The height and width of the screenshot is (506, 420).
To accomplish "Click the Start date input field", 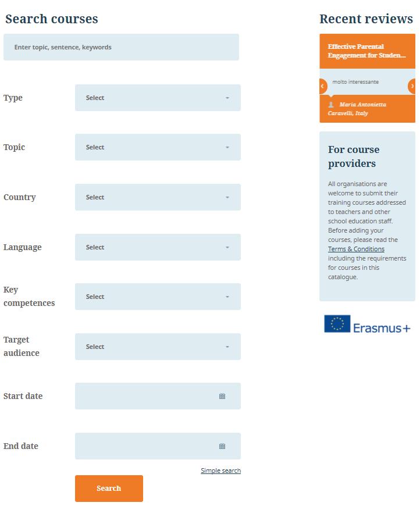I will pyautogui.click(x=158, y=396).
